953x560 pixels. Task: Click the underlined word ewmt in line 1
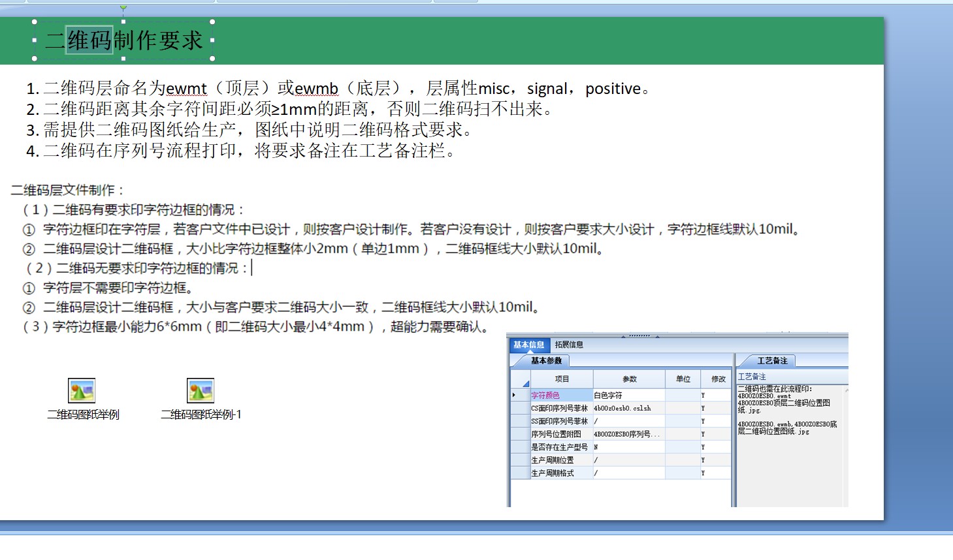(186, 88)
